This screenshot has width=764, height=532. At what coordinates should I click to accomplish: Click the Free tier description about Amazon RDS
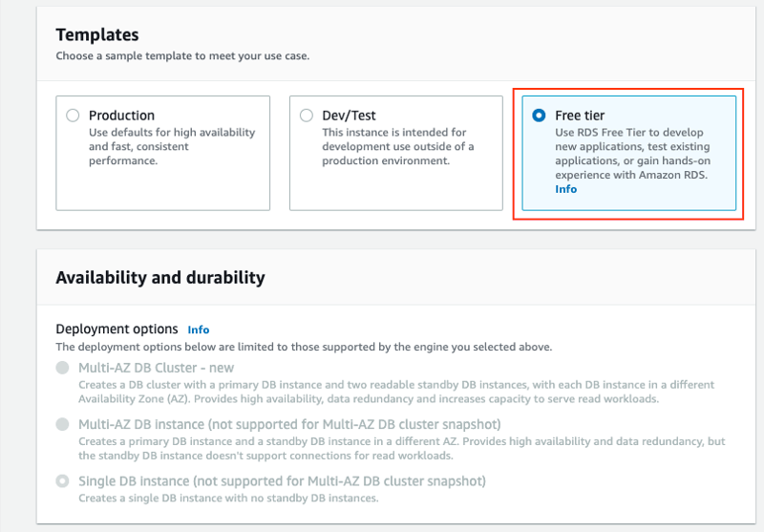tap(632, 154)
